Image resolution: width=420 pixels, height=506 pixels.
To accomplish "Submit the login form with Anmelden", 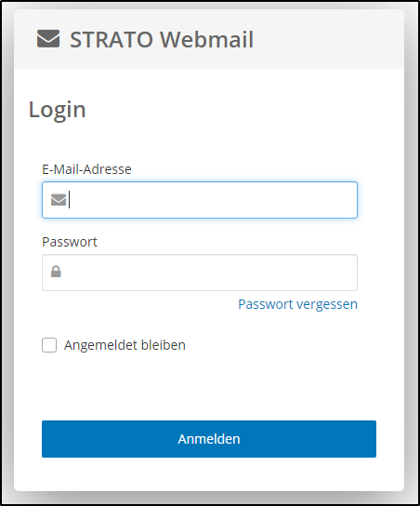I will [209, 439].
